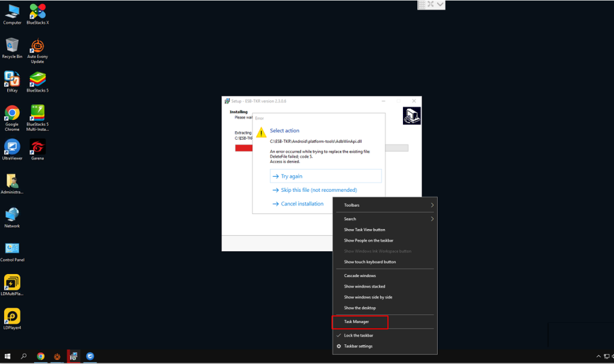Choose Skip this file (not recommended)

(x=318, y=190)
